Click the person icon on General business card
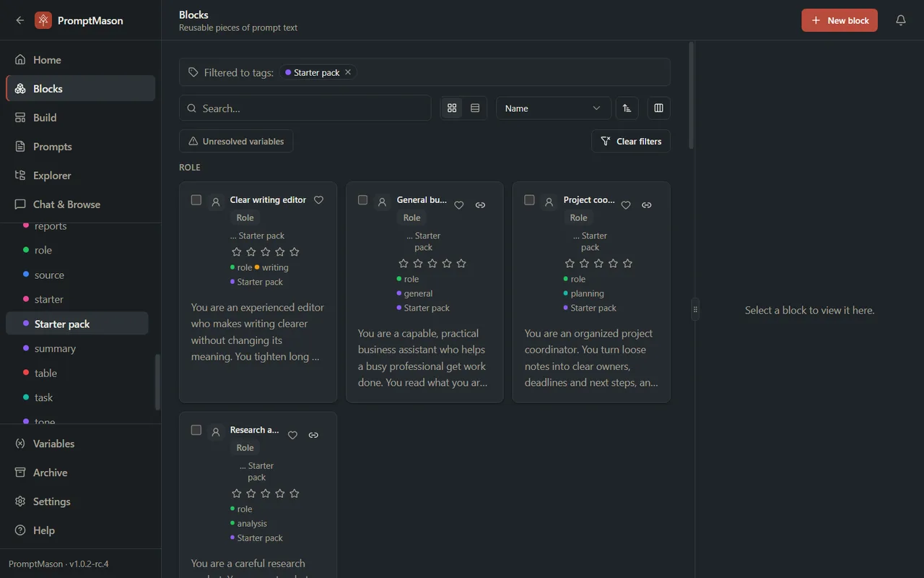Image resolution: width=924 pixels, height=578 pixels. coord(382,202)
